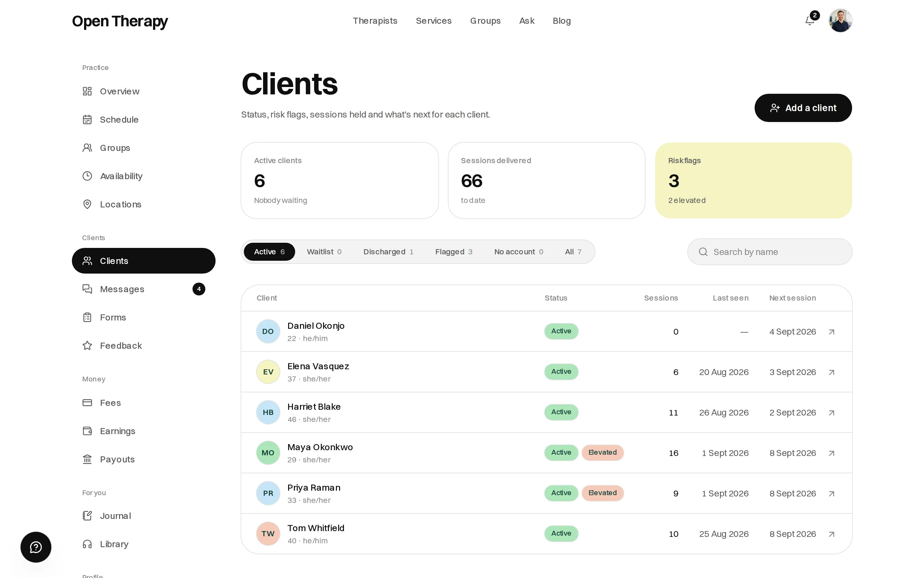924x578 pixels.
Task: Open Maya Okonkwo's record arrow icon
Action: 832,453
